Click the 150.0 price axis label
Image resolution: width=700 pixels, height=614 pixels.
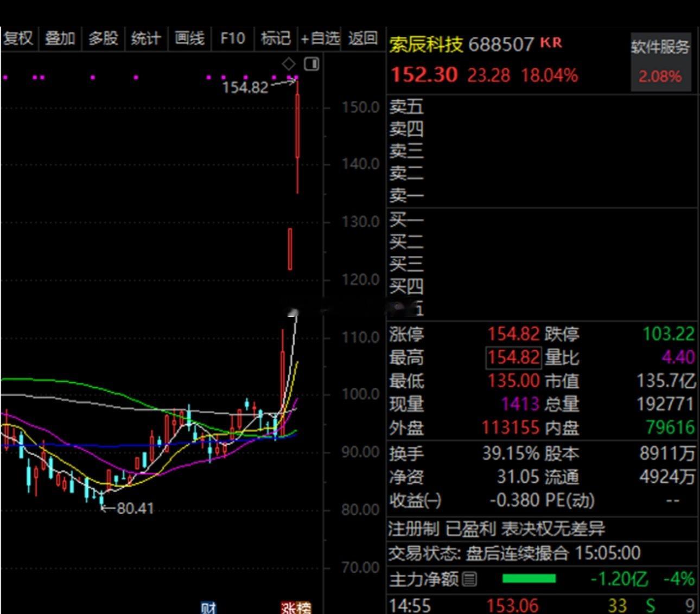(361, 107)
